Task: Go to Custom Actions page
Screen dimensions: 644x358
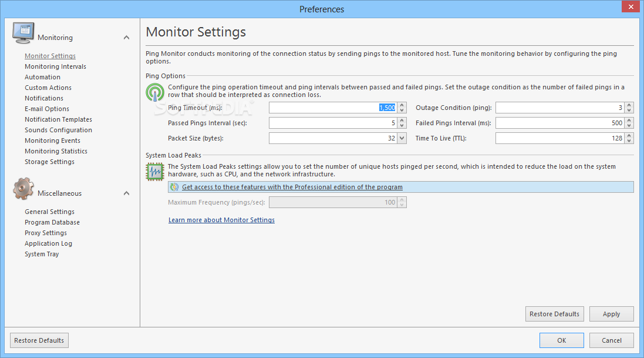Action: [48, 88]
